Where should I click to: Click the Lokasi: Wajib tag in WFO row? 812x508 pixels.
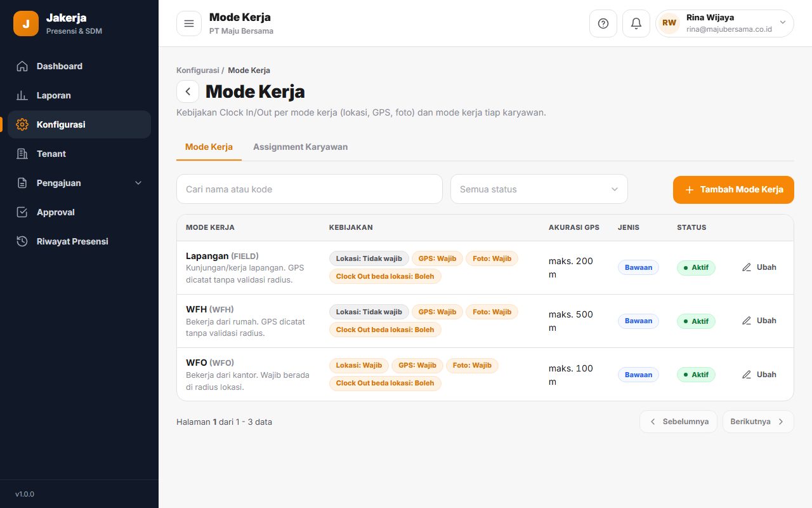[x=359, y=365]
